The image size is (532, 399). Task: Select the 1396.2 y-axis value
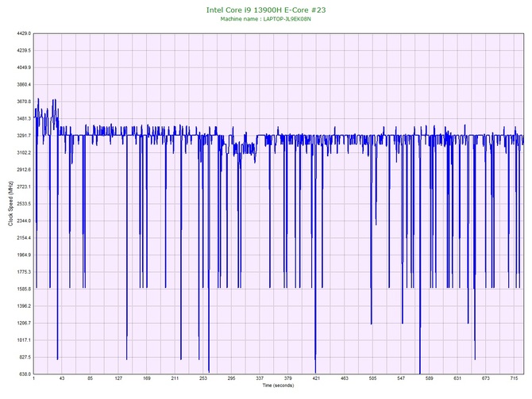(x=24, y=305)
